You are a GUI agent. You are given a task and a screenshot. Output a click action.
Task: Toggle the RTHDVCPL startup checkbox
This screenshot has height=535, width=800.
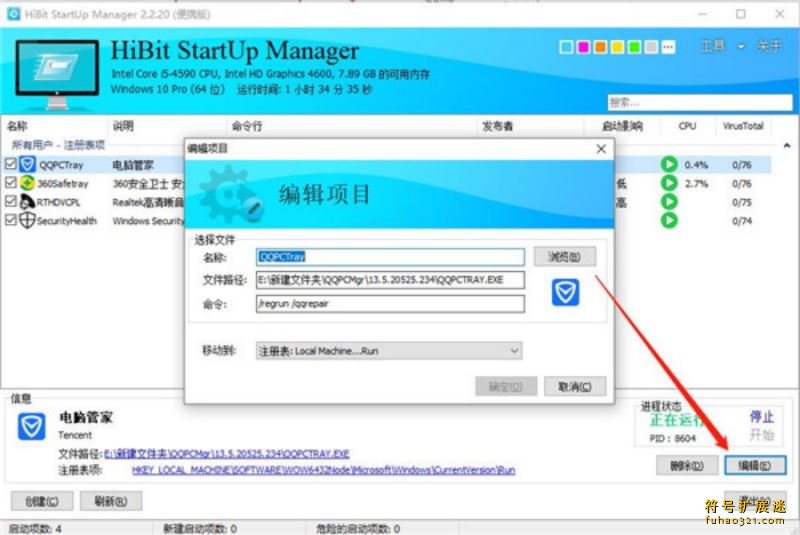pyautogui.click(x=11, y=201)
